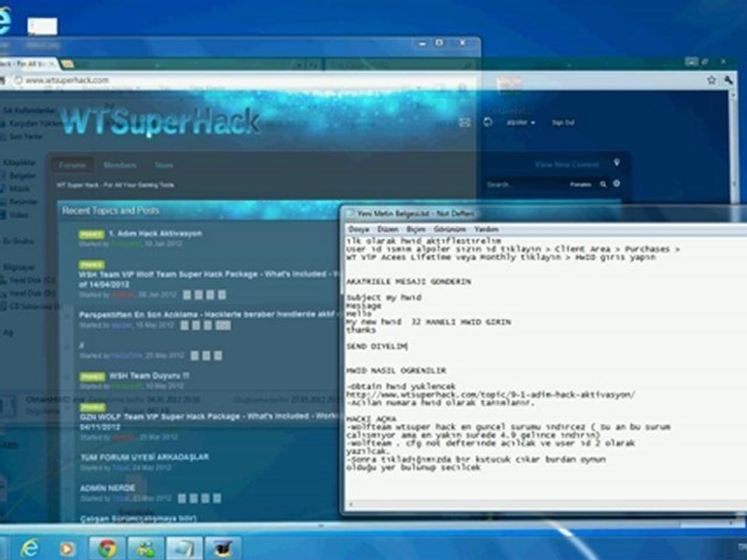
Task: Select Yerel Disk (C:) in Explorer sidebar
Action: (x=33, y=281)
